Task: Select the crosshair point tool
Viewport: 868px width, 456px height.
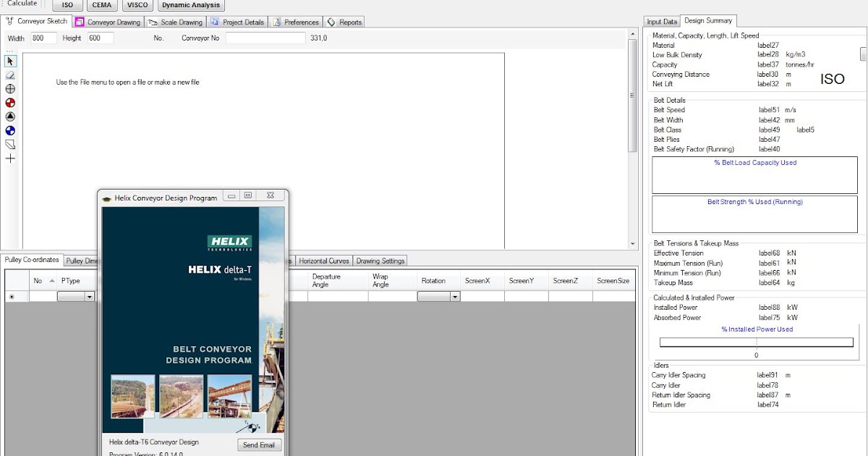Action: (10, 158)
